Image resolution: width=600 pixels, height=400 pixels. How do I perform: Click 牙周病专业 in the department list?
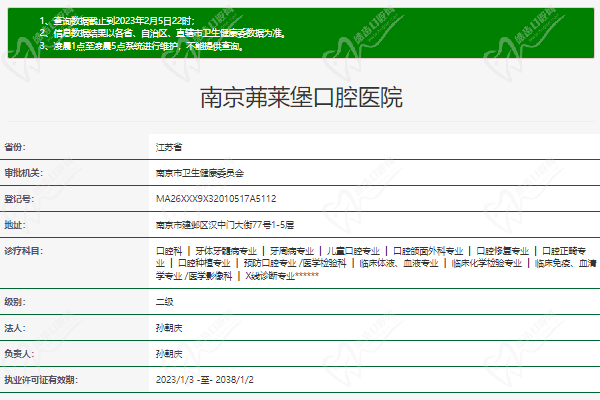pos(292,251)
